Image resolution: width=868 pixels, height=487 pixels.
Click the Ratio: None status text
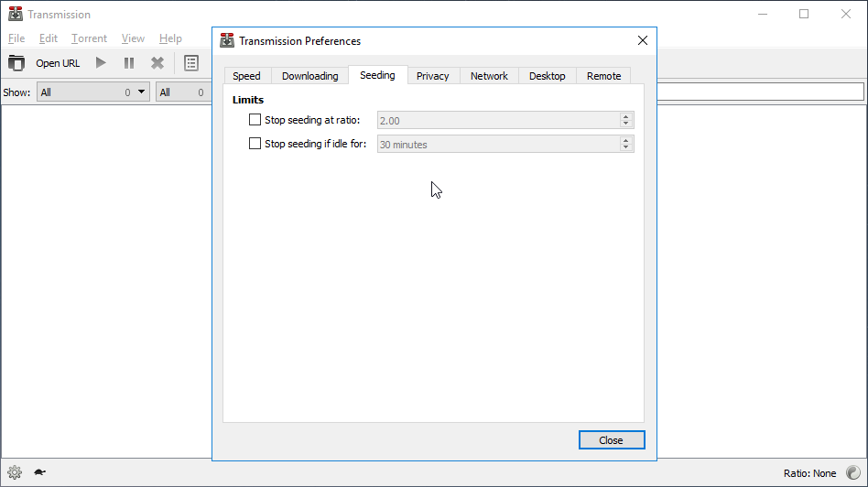[810, 473]
